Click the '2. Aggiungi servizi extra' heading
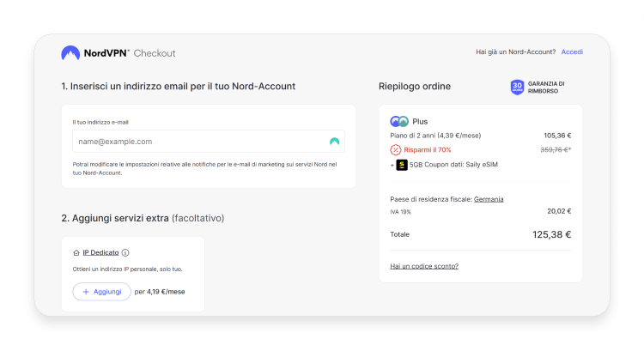 [x=143, y=218]
